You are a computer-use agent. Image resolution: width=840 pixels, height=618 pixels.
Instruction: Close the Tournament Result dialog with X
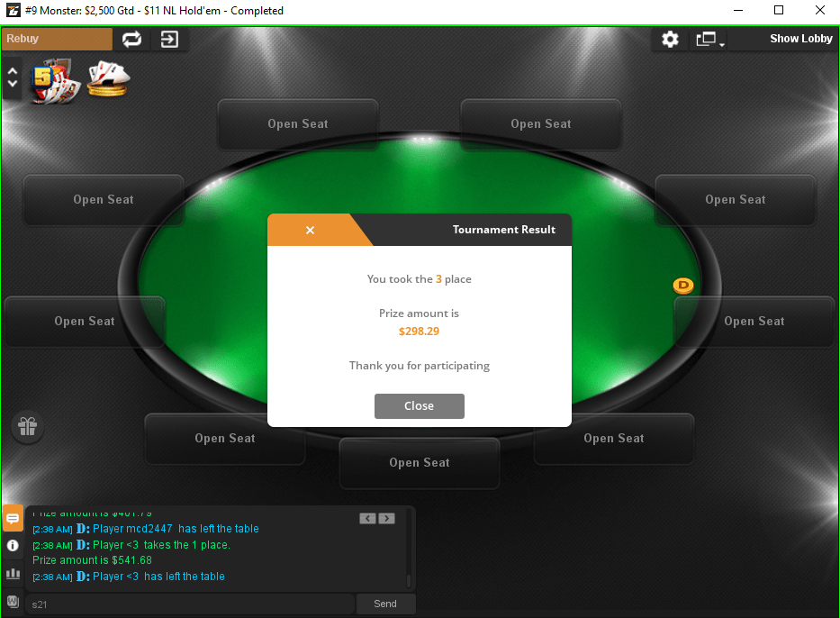coord(310,230)
